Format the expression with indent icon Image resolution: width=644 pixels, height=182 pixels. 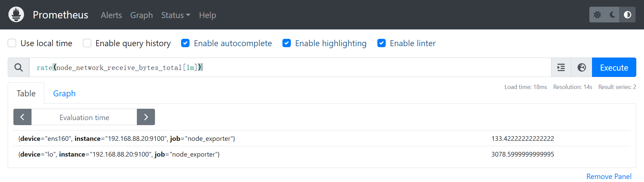pyautogui.click(x=561, y=68)
